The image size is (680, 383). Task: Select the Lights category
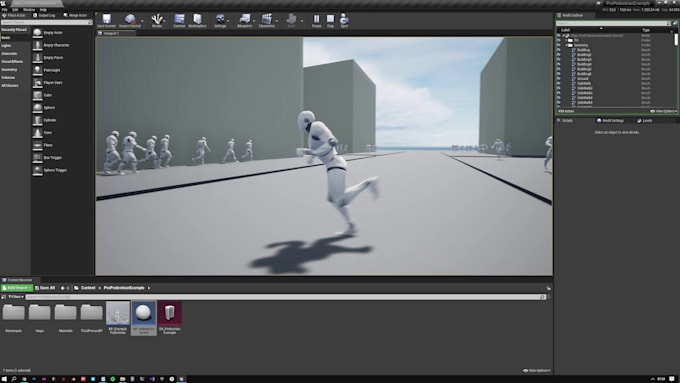pyautogui.click(x=6, y=46)
